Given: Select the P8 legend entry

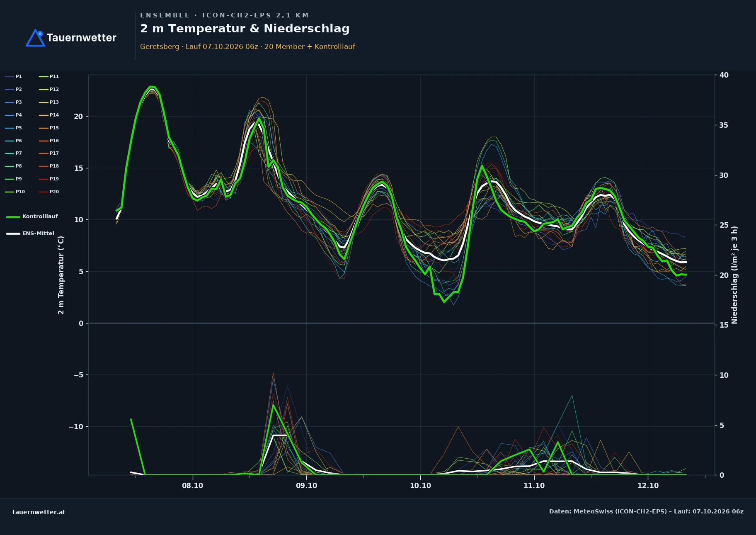Looking at the screenshot, I should [x=13, y=166].
